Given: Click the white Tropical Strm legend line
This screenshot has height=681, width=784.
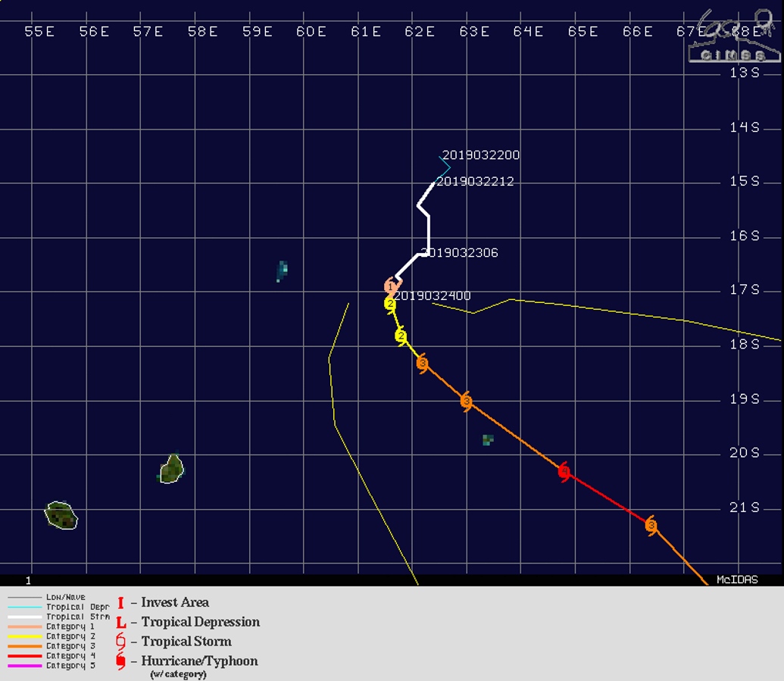Looking at the screenshot, I should [25, 617].
